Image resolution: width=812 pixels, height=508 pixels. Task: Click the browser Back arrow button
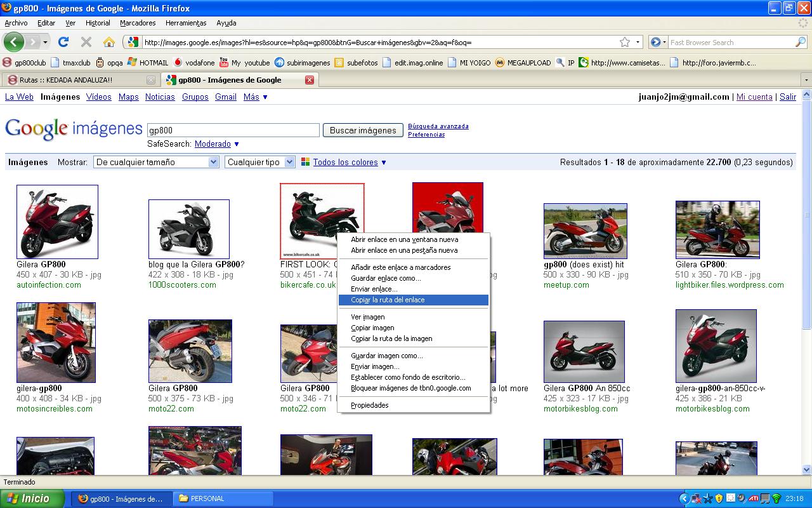[14, 43]
